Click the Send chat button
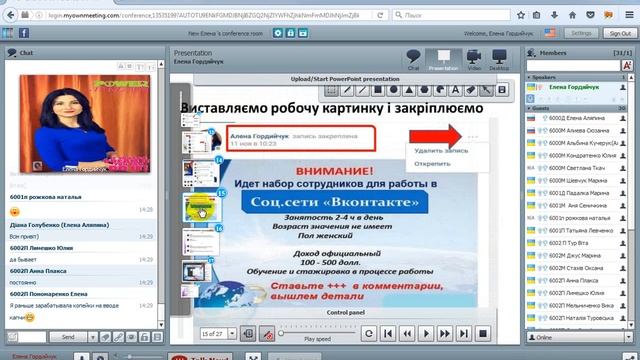 click(x=68, y=337)
